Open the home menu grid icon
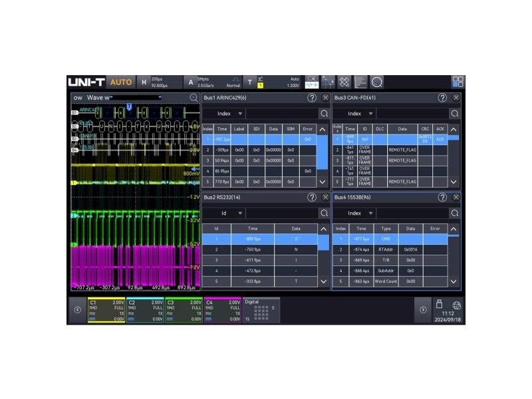This screenshot has height=399, width=532. [x=458, y=82]
